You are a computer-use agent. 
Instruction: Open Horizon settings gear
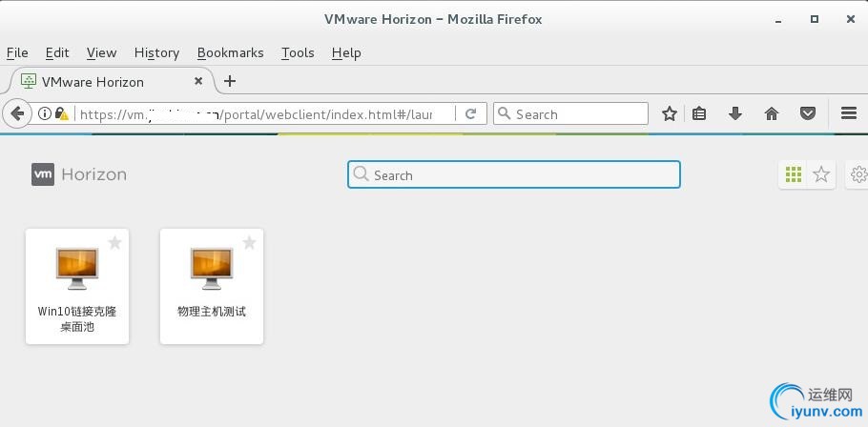pyautogui.click(x=858, y=174)
